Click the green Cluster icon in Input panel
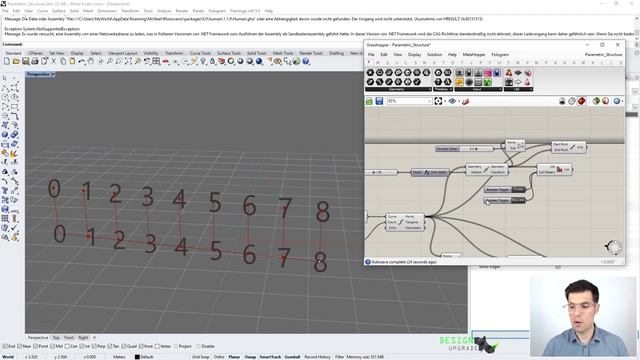 [487, 82]
